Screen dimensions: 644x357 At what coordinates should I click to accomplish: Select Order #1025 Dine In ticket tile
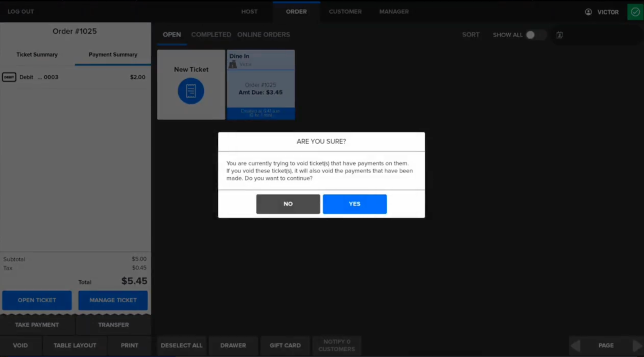pos(260,88)
